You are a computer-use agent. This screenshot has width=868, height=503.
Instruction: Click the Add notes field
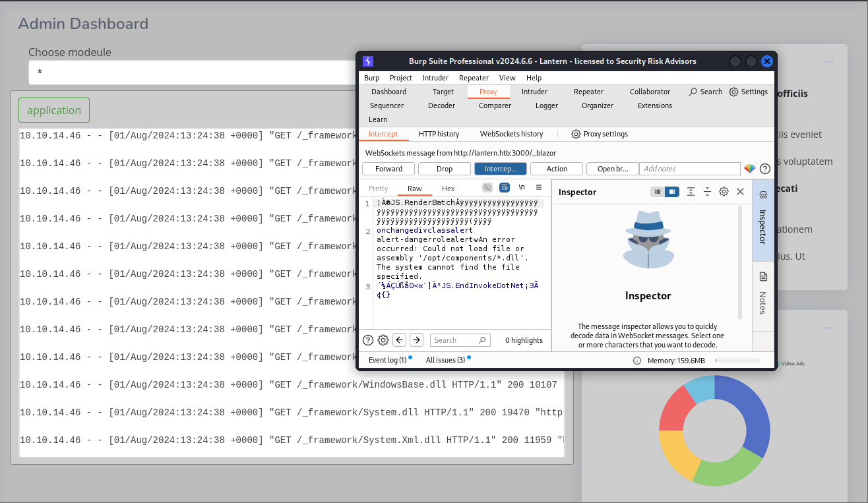690,169
